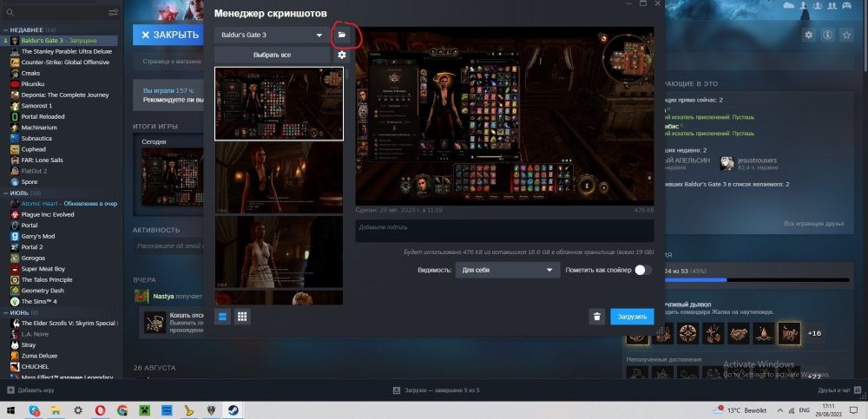Collapse the НЕДАВНЕЕ library section
868x419 pixels.
click(x=4, y=29)
